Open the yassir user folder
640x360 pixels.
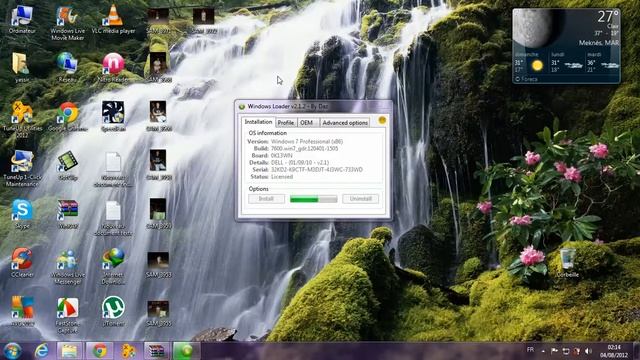[22, 68]
